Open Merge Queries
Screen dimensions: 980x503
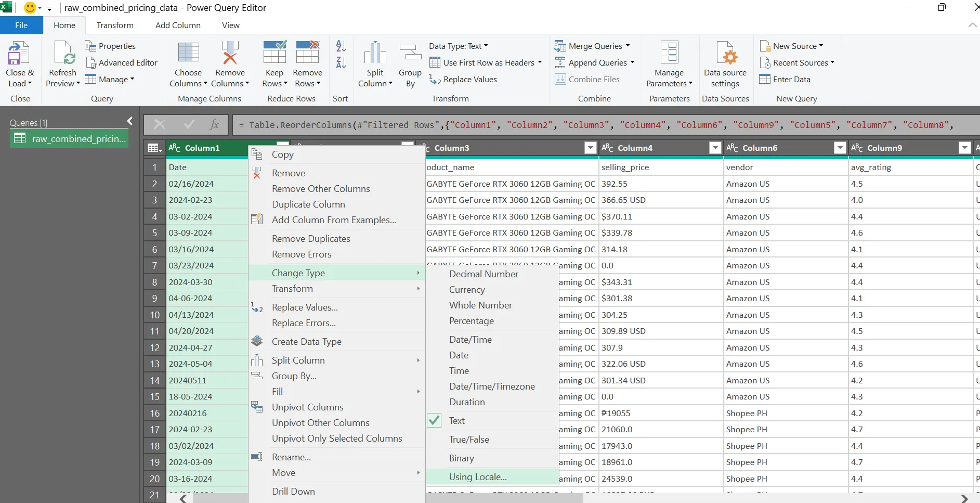(x=592, y=46)
